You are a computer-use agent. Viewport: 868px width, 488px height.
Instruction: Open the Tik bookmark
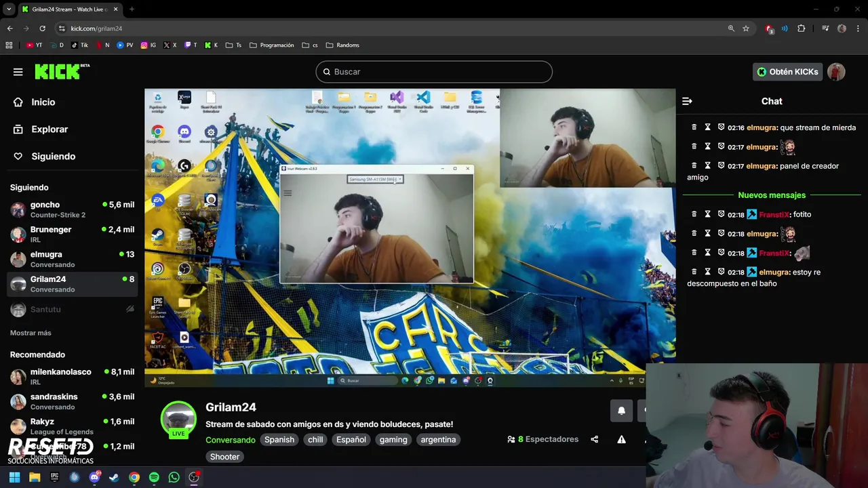79,45
